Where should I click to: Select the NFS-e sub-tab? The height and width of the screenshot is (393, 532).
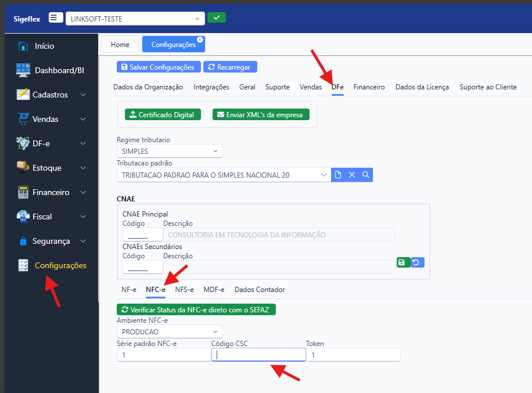click(x=185, y=290)
